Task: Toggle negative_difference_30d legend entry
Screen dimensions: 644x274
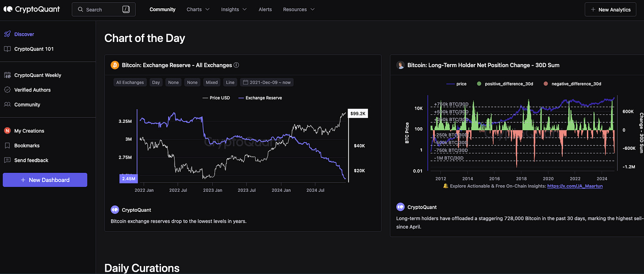Action: [572, 84]
